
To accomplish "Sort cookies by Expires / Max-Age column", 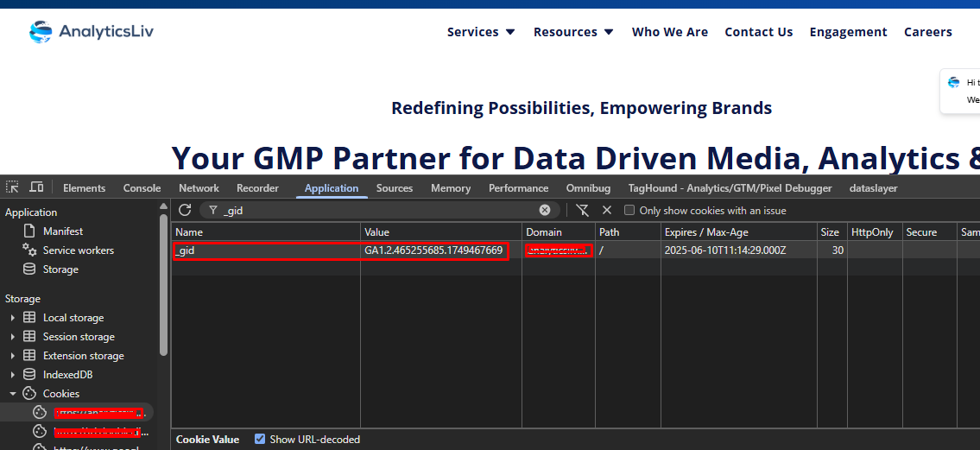I will pyautogui.click(x=739, y=231).
